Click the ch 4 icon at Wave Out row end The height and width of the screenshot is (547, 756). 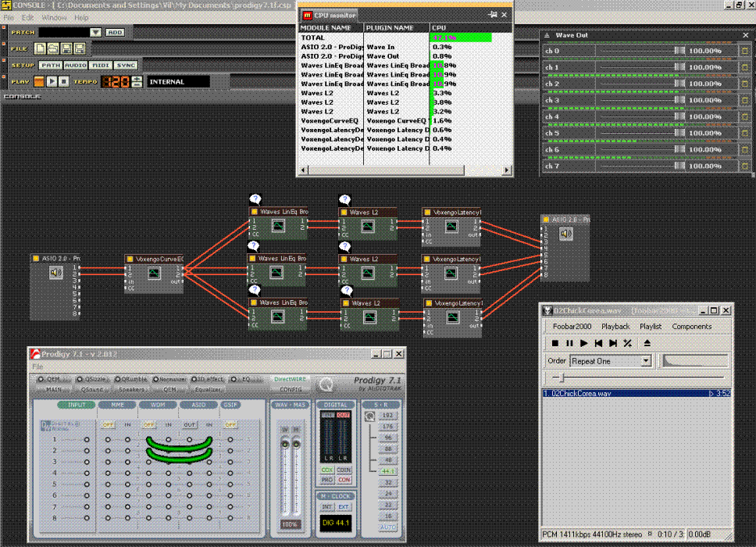tap(745, 116)
